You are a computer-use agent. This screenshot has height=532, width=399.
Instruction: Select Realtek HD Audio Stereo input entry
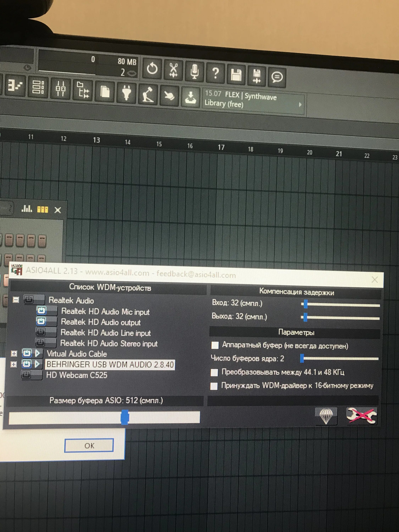click(x=109, y=343)
